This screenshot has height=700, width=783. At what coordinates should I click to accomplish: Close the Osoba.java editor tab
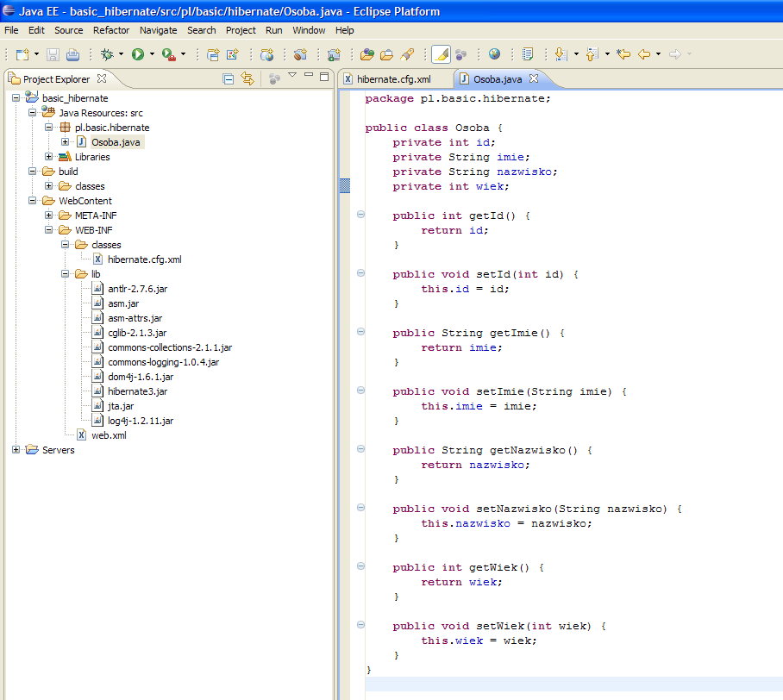click(x=534, y=78)
